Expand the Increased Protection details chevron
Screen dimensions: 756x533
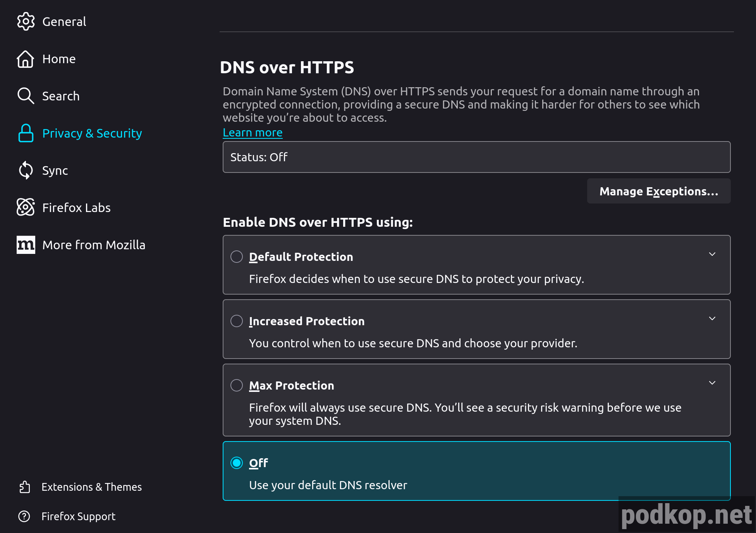tap(712, 319)
